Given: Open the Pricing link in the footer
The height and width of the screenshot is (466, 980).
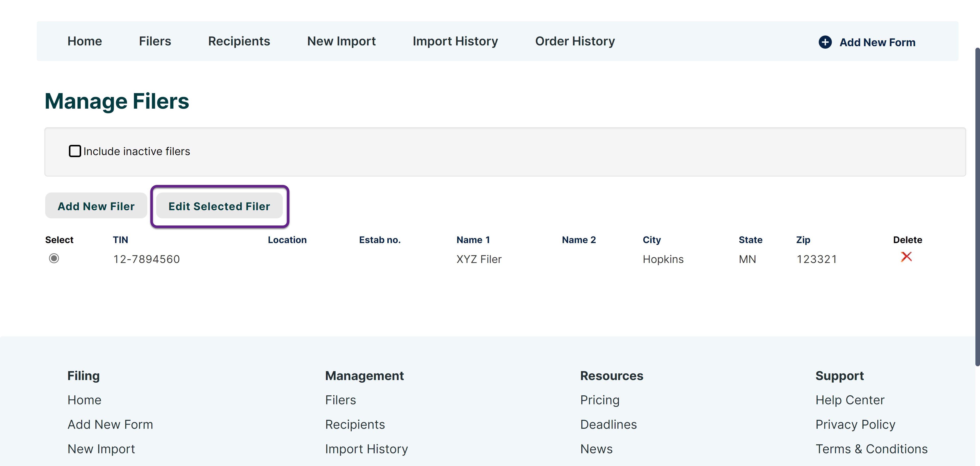Looking at the screenshot, I should (599, 400).
